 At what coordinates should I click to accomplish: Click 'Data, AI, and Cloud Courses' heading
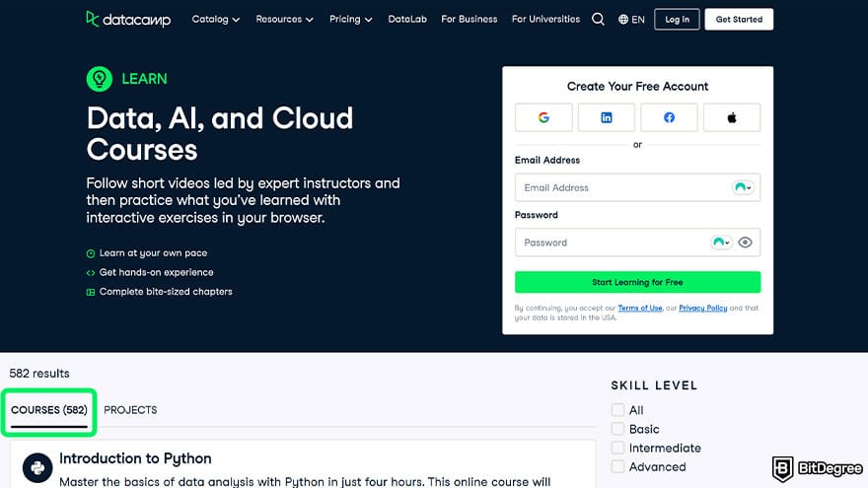pos(220,134)
